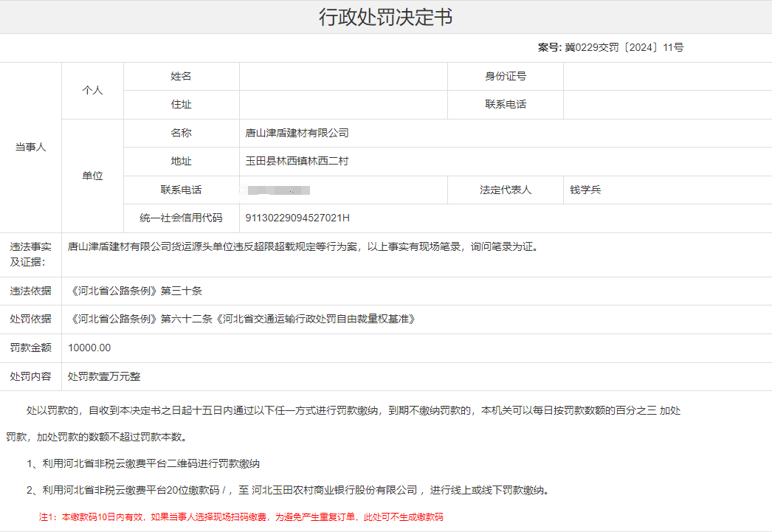Viewport: 772px width, 532px height.
Task: Click the 住址 label cell
Action: coord(181,104)
